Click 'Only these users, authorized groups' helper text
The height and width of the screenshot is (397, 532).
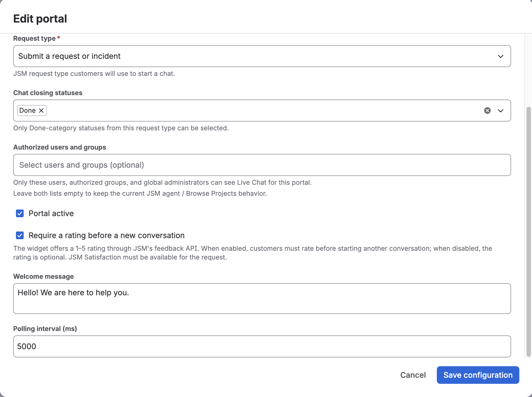point(163,183)
